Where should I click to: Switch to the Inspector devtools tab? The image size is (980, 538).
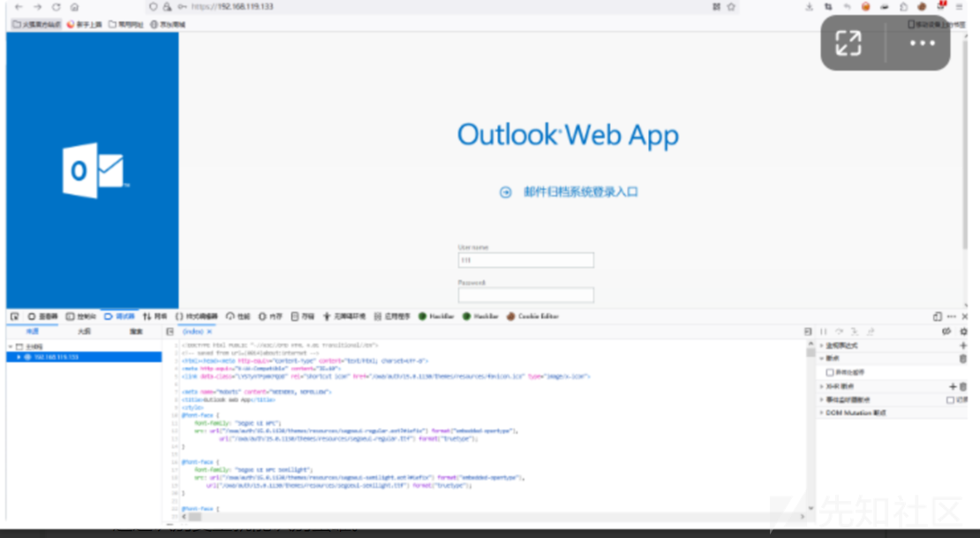click(42, 316)
